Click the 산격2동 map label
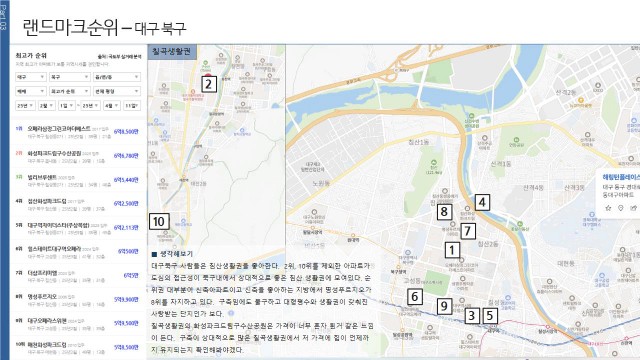Image resolution: width=640 pixels, height=360 pixels. pyautogui.click(x=566, y=93)
